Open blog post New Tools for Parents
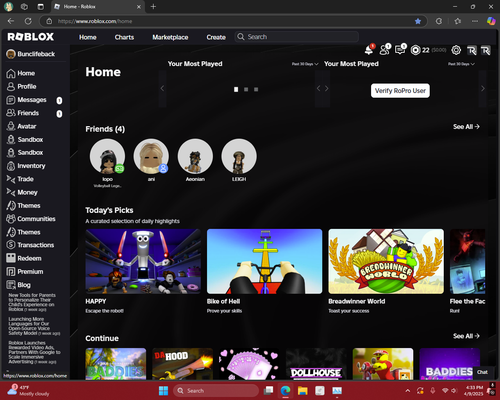500x400 pixels. tap(32, 302)
